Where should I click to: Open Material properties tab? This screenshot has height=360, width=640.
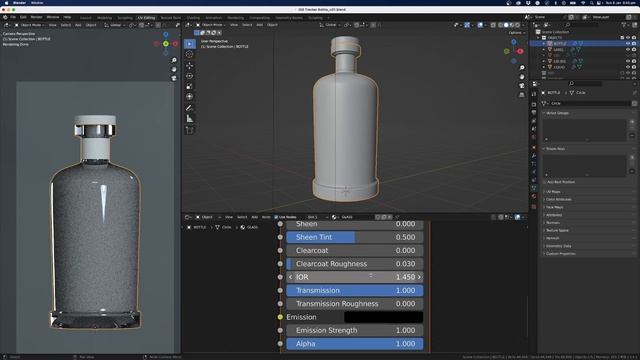click(534, 197)
